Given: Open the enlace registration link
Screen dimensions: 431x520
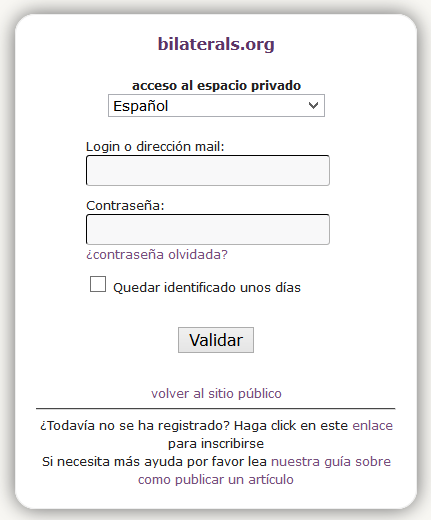Looking at the screenshot, I should pos(372,426).
